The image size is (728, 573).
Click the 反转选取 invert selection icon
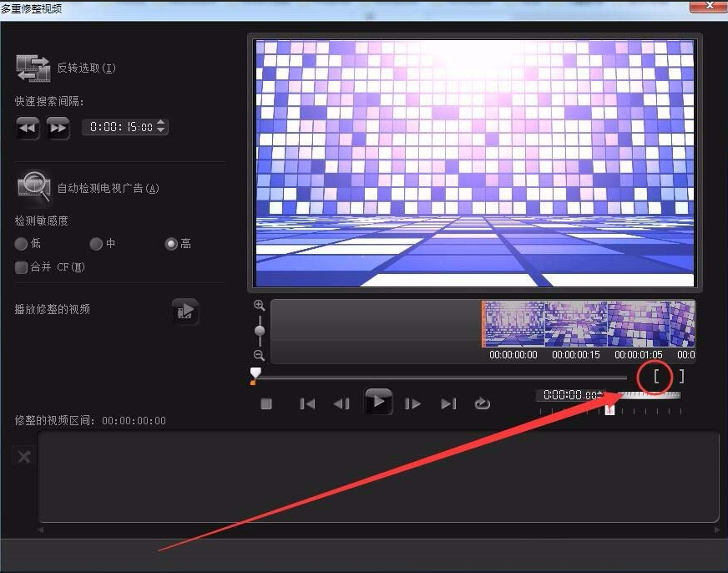point(33,68)
